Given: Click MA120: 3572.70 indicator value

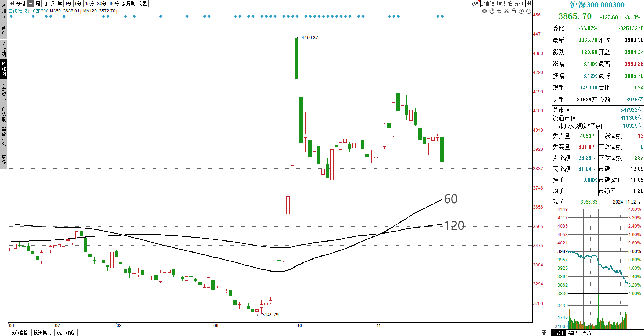Looking at the screenshot, I should click(x=100, y=11).
